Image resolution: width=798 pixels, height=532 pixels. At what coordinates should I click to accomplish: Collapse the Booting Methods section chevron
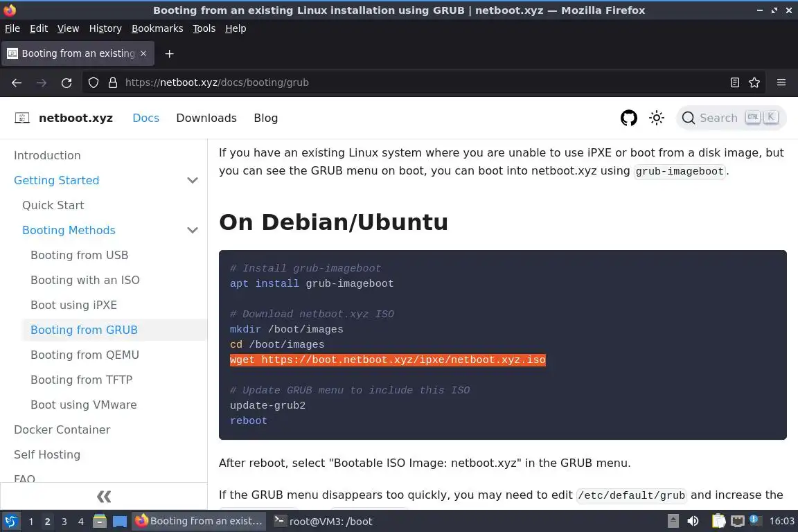coord(193,230)
